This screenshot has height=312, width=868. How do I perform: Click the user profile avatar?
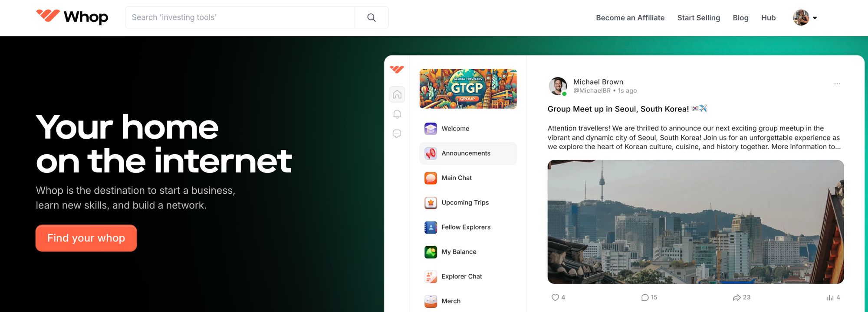801,18
